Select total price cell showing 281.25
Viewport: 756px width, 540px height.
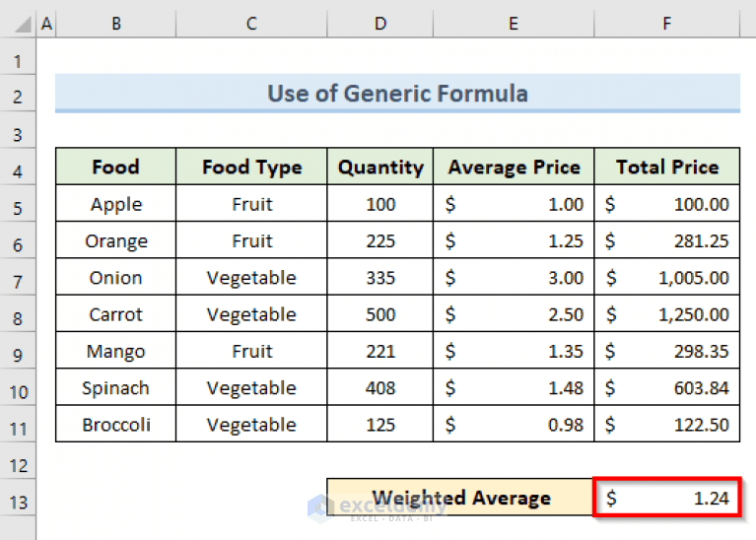(667, 240)
